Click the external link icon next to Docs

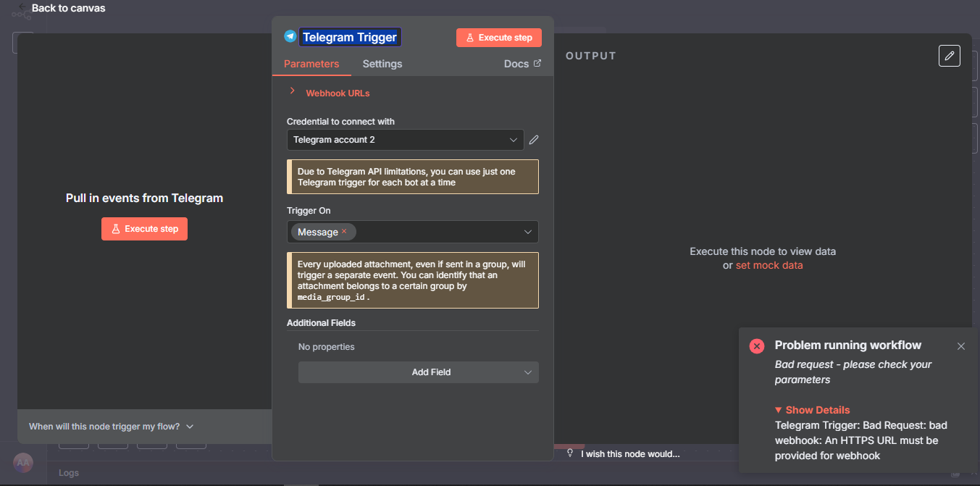(537, 64)
